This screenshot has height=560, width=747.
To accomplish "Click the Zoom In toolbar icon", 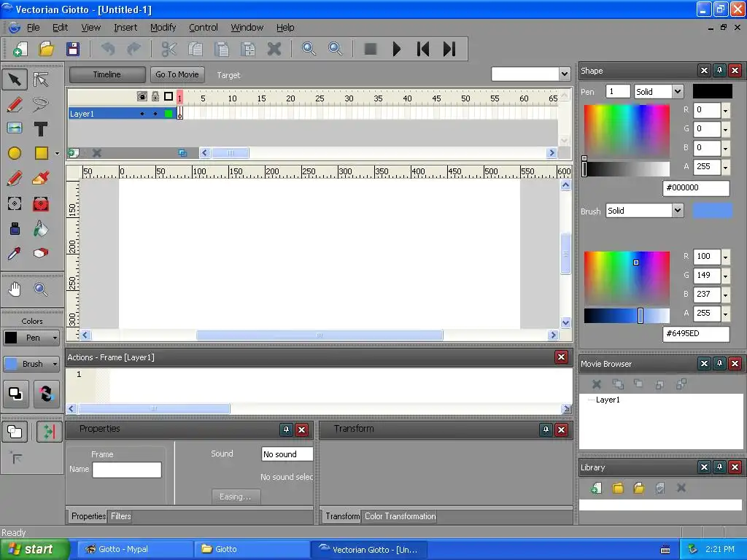I will coord(309,49).
